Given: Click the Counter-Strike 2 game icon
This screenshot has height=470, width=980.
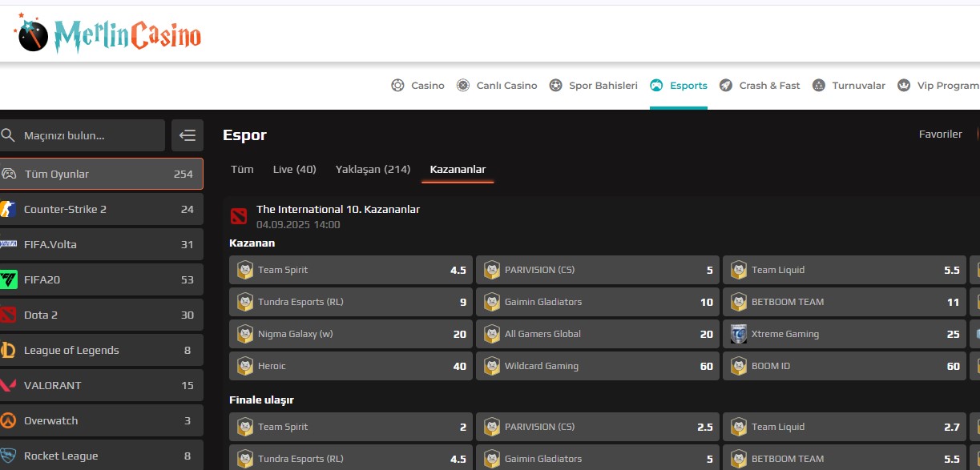Looking at the screenshot, I should point(8,209).
